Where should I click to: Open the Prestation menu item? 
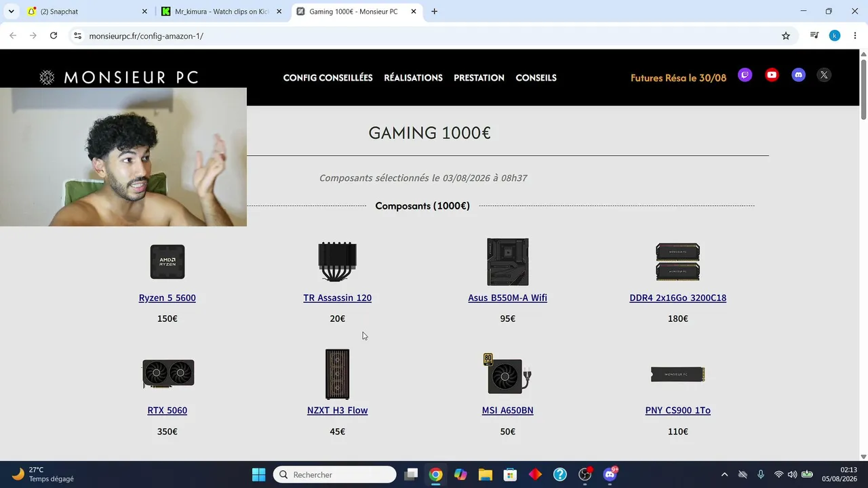(479, 78)
